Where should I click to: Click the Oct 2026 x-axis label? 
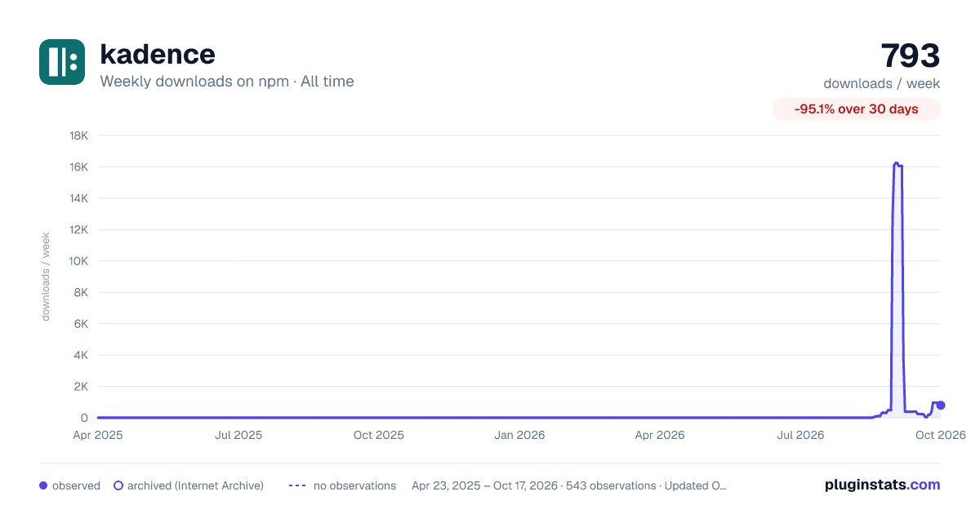pos(941,435)
